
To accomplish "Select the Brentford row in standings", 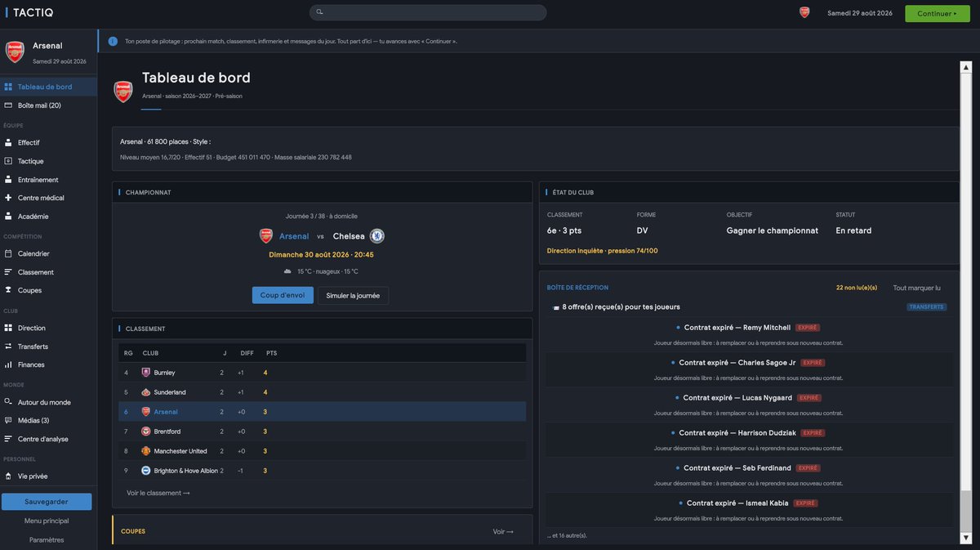I will pos(322,432).
